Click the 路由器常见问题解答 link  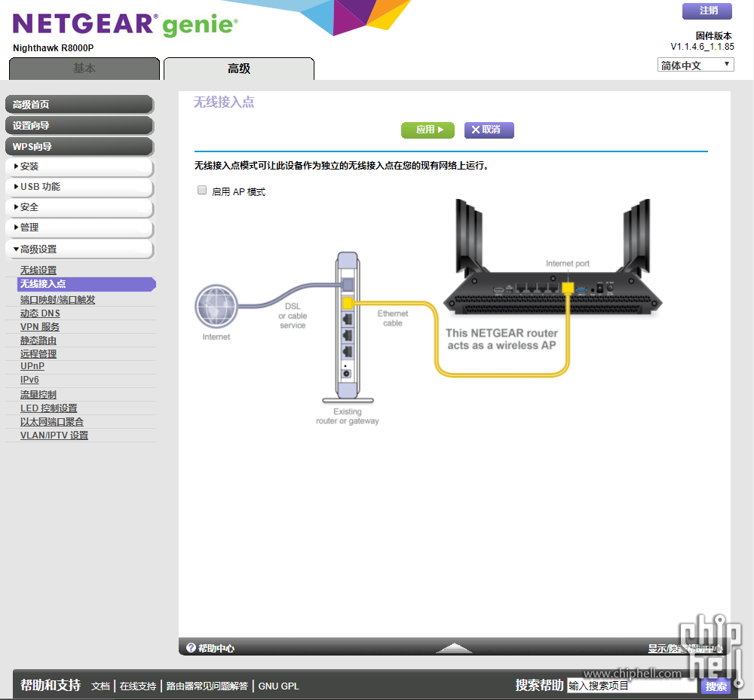point(207,686)
